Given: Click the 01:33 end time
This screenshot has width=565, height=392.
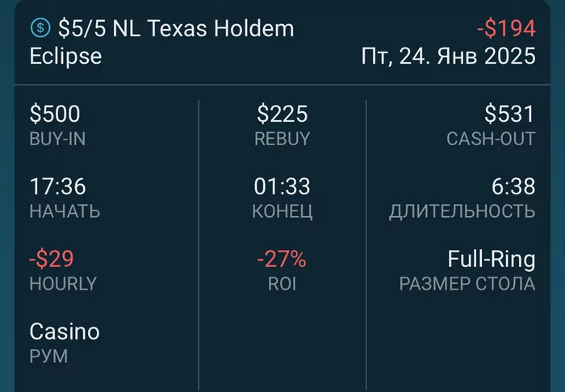Looking at the screenshot, I should click(x=282, y=187).
